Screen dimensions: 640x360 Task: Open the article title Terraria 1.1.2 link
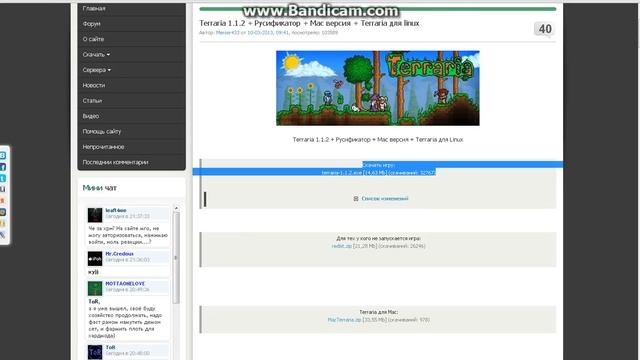(309, 23)
